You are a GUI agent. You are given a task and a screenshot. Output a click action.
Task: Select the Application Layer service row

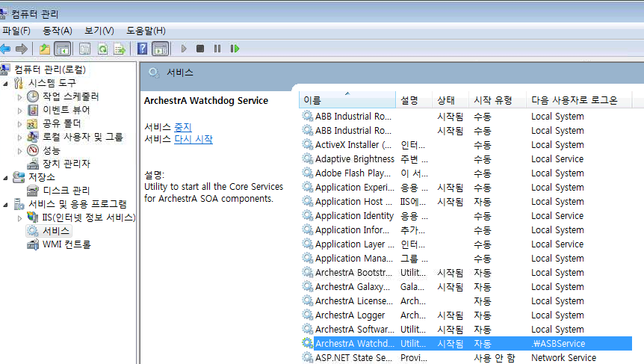click(x=466, y=244)
